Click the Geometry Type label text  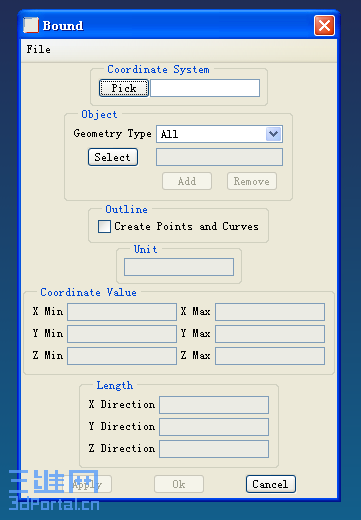coord(112,134)
